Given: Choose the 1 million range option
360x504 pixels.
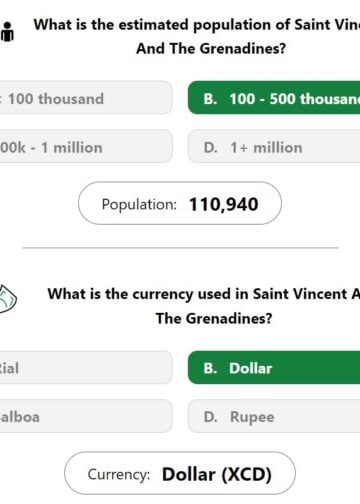Looking at the screenshot, I should (86, 147).
